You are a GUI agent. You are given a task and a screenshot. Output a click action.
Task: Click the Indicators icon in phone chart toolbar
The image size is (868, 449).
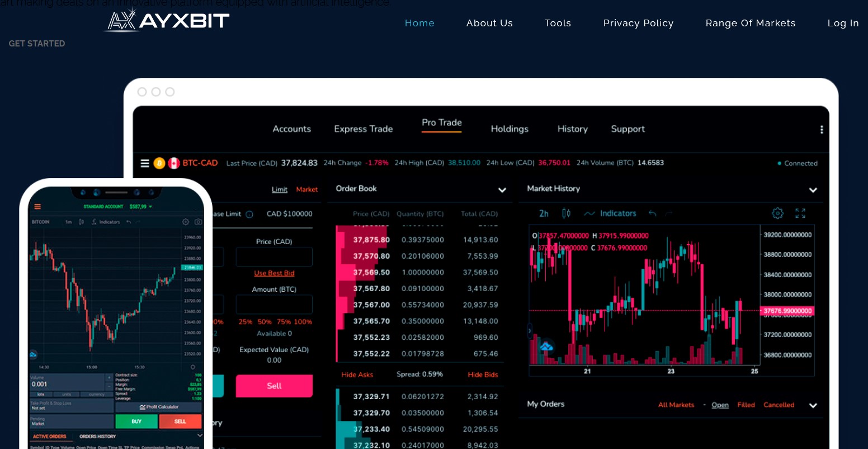click(x=95, y=222)
